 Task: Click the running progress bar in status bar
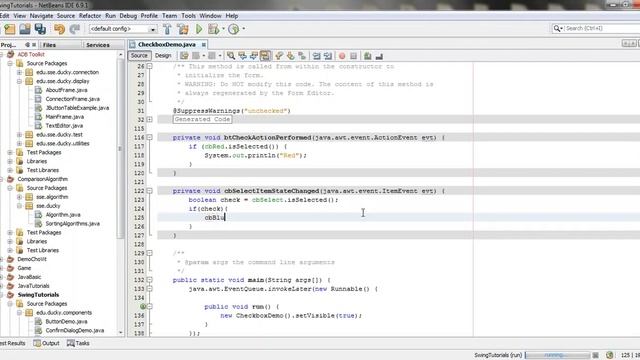coord(557,355)
